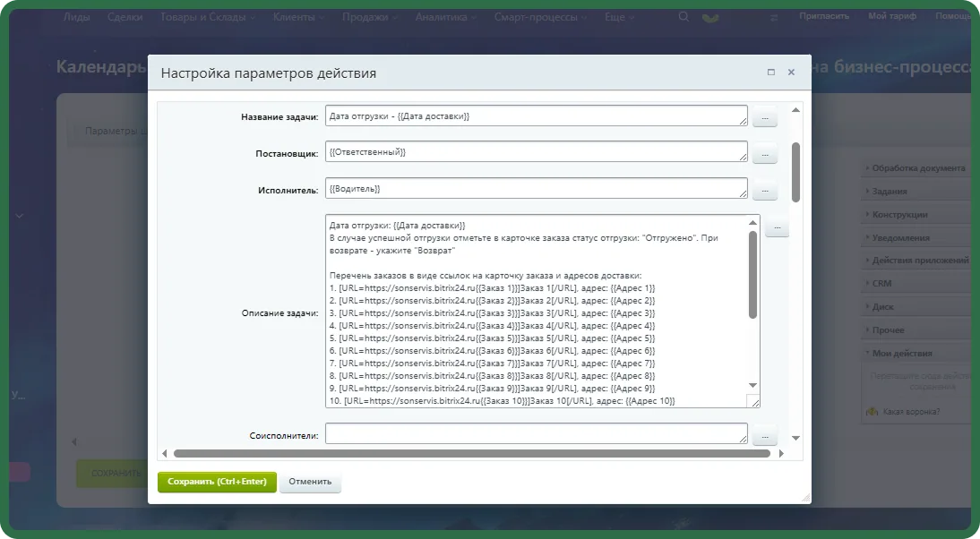
Task: Maximize the action settings dialog
Action: click(x=771, y=73)
